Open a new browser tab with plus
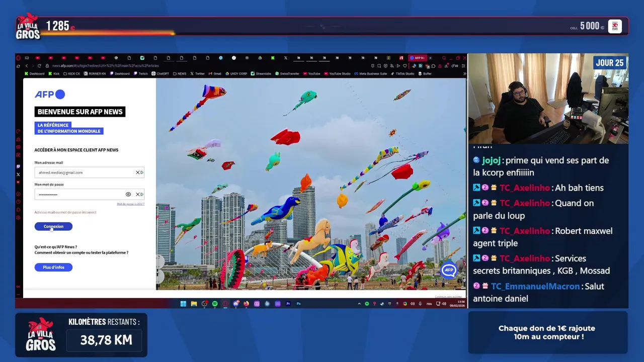Screen dimensions: 644x362 pyautogui.click(x=430, y=58)
